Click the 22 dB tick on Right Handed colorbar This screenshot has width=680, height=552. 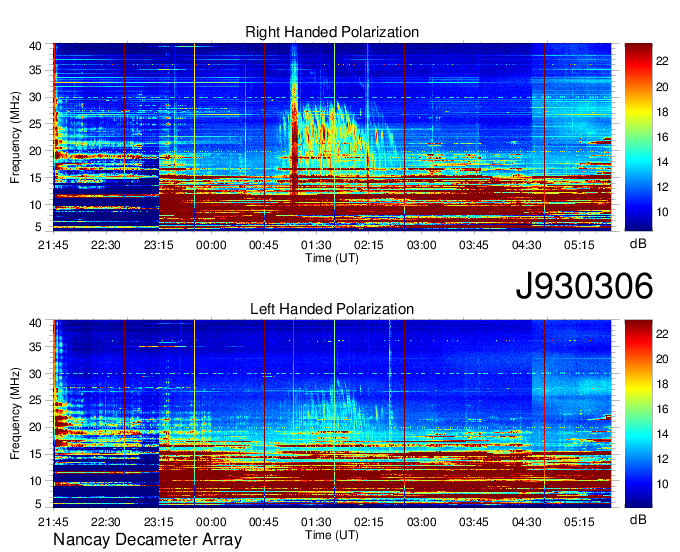click(662, 61)
